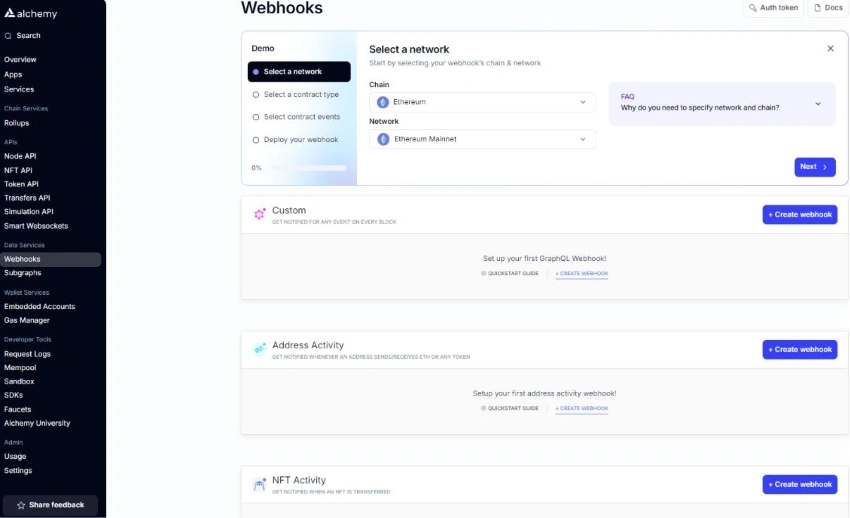Go to Simulation API
The height and width of the screenshot is (518, 850).
tap(29, 212)
